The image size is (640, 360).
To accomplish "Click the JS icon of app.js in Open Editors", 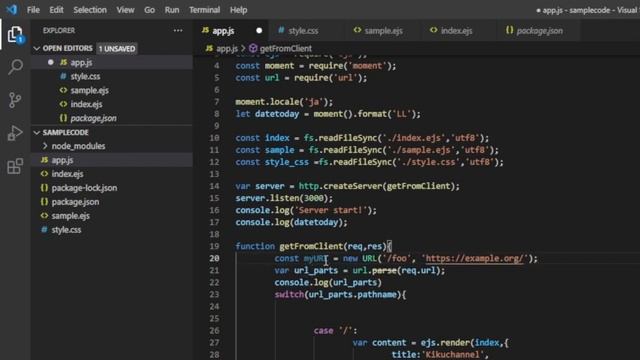I will tap(63, 62).
